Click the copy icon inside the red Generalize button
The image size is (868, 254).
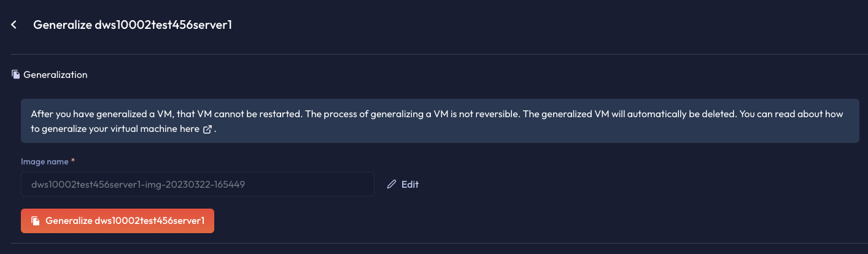point(36,221)
